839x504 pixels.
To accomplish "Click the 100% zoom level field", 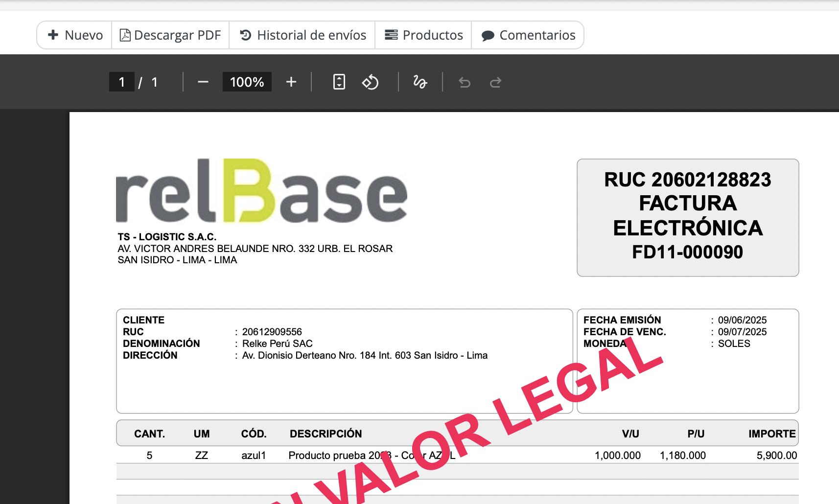I will pos(247,82).
